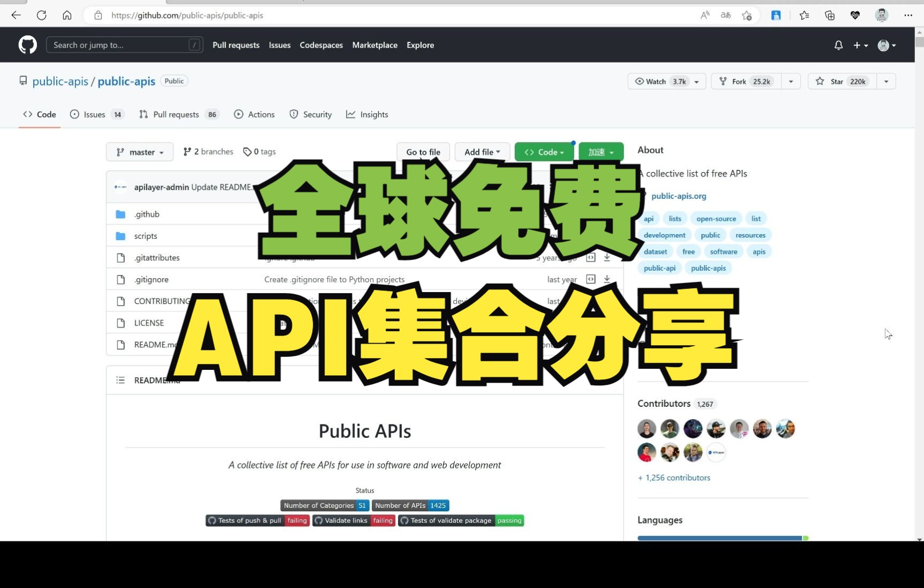The image size is (924, 588).
Task: Download the .gitattributes file icon
Action: click(607, 257)
